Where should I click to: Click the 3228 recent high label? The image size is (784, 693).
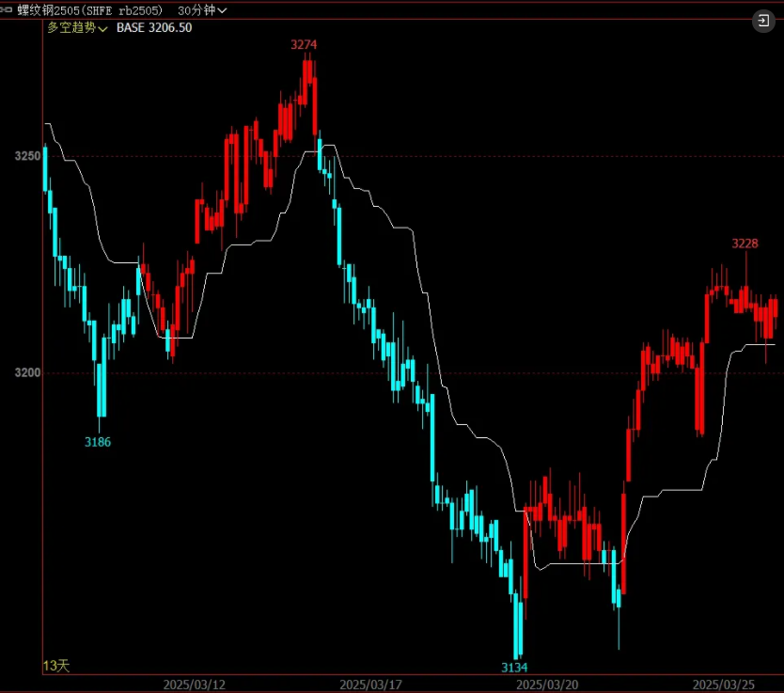745,244
